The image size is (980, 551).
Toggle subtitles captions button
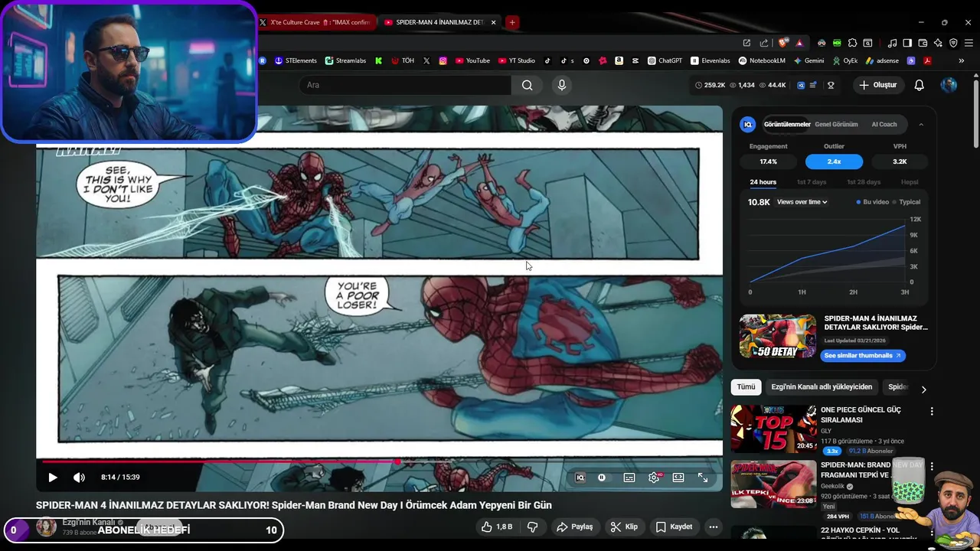(629, 478)
